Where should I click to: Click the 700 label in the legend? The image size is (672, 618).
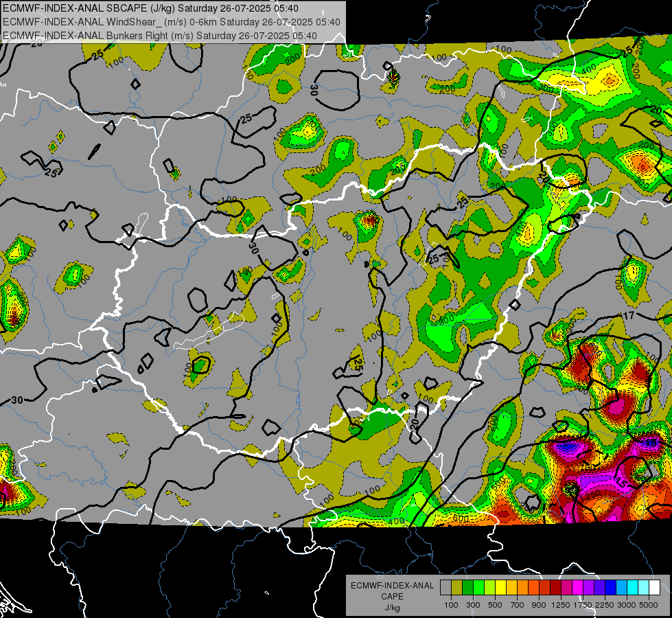518,605
